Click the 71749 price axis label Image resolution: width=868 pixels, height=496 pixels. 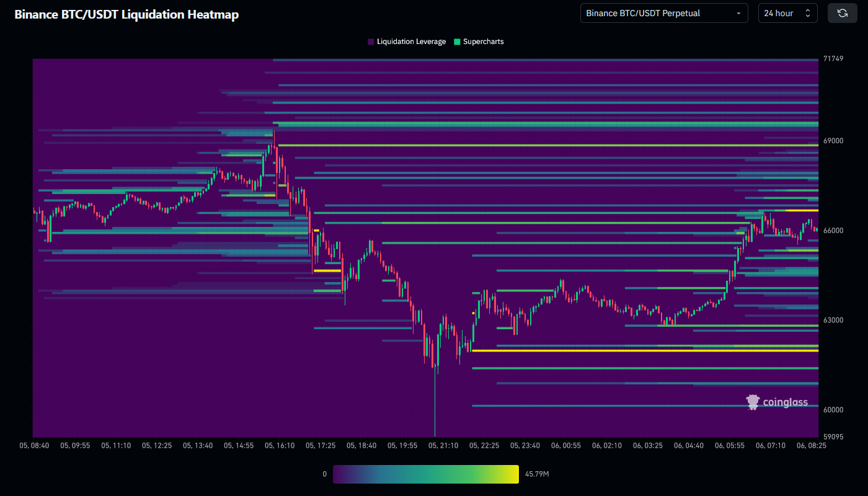point(833,59)
